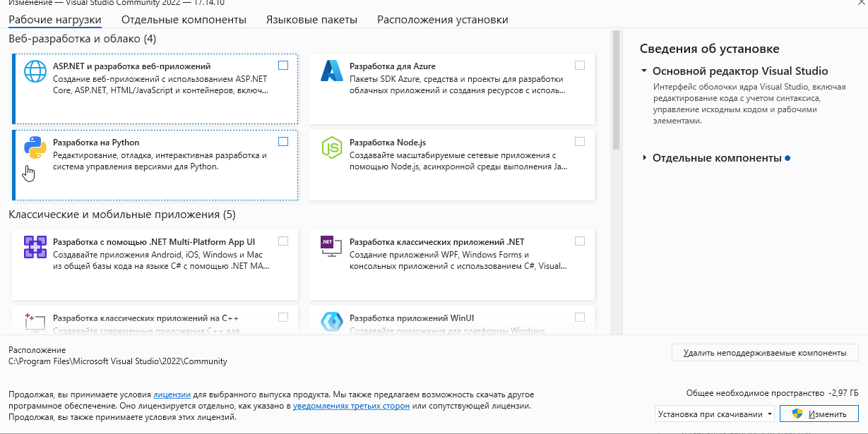The height and width of the screenshot is (434, 868).
Task: Tick the Разработка на Python checkbox
Action: click(x=283, y=142)
